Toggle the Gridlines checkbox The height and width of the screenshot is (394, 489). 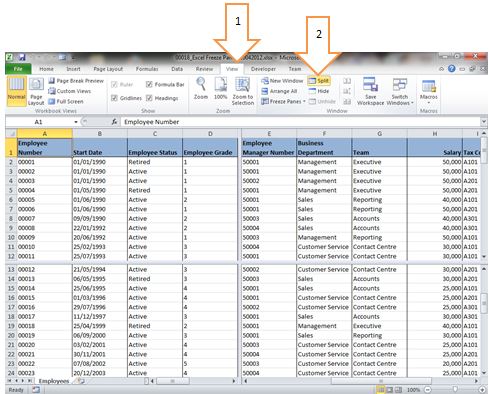pos(114,98)
